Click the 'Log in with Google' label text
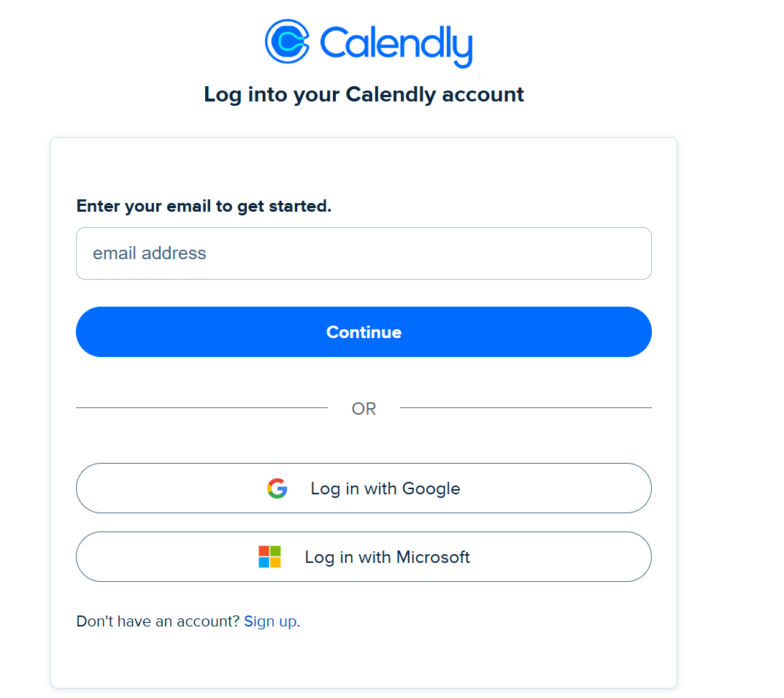Screen dimensions: 784x698 [385, 488]
